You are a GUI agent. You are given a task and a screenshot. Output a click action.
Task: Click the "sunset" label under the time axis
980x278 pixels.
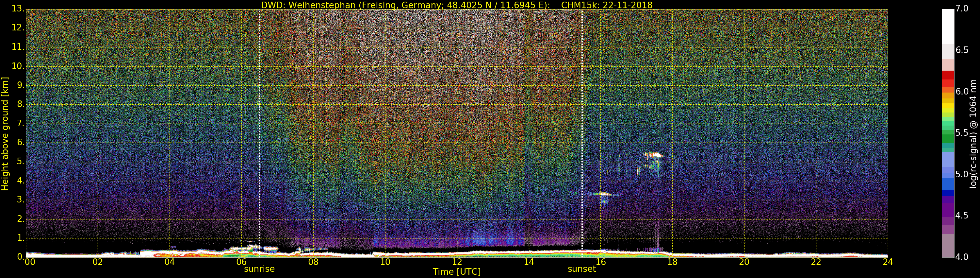tap(581, 269)
